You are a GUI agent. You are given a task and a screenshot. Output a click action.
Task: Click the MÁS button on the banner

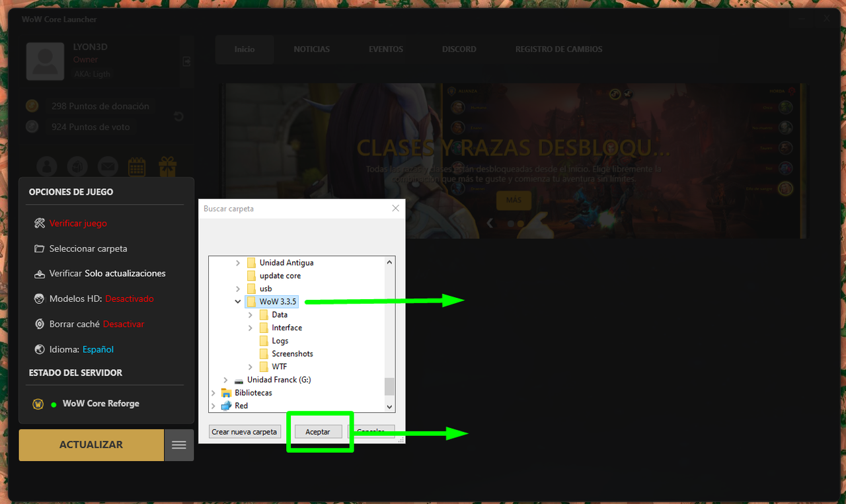[514, 199]
